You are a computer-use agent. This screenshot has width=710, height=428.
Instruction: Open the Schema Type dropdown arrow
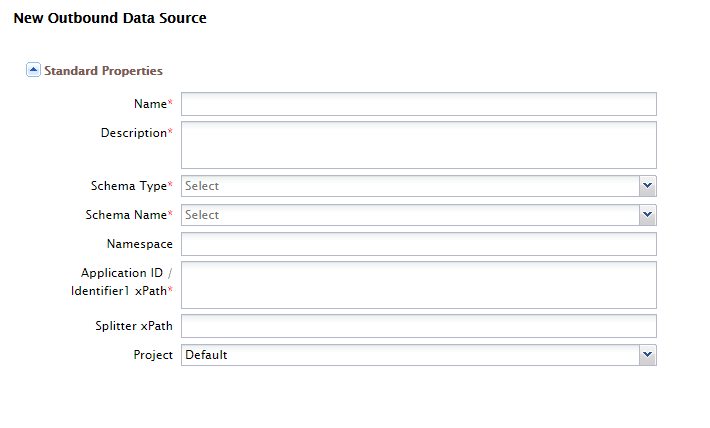[x=648, y=186]
